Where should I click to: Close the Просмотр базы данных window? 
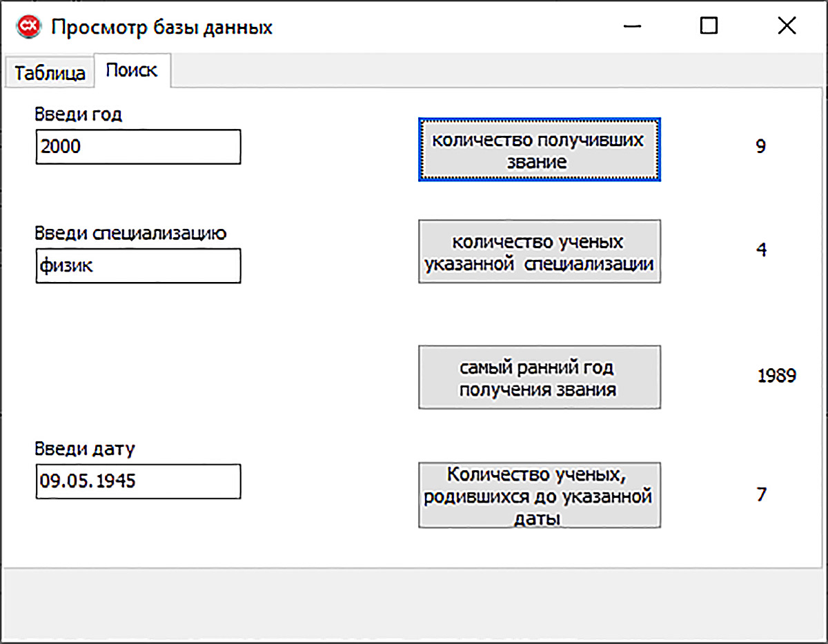pos(787,27)
